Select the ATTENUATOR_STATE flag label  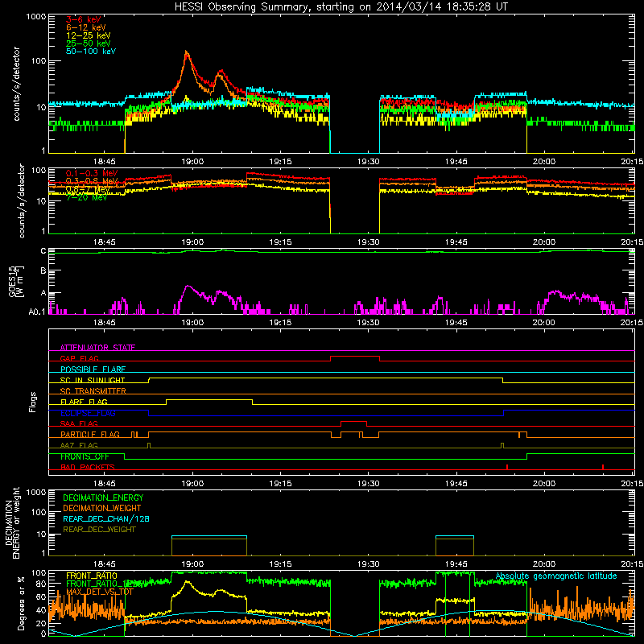[x=97, y=348]
